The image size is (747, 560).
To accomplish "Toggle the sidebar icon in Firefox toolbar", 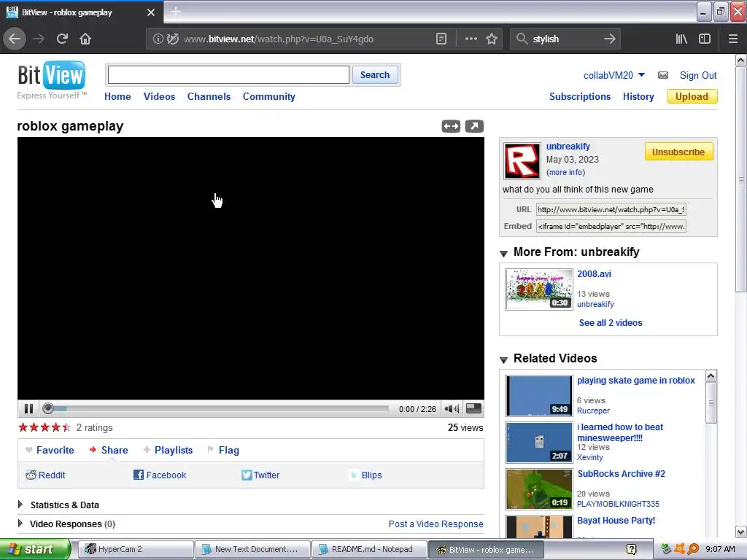I will 705,39.
